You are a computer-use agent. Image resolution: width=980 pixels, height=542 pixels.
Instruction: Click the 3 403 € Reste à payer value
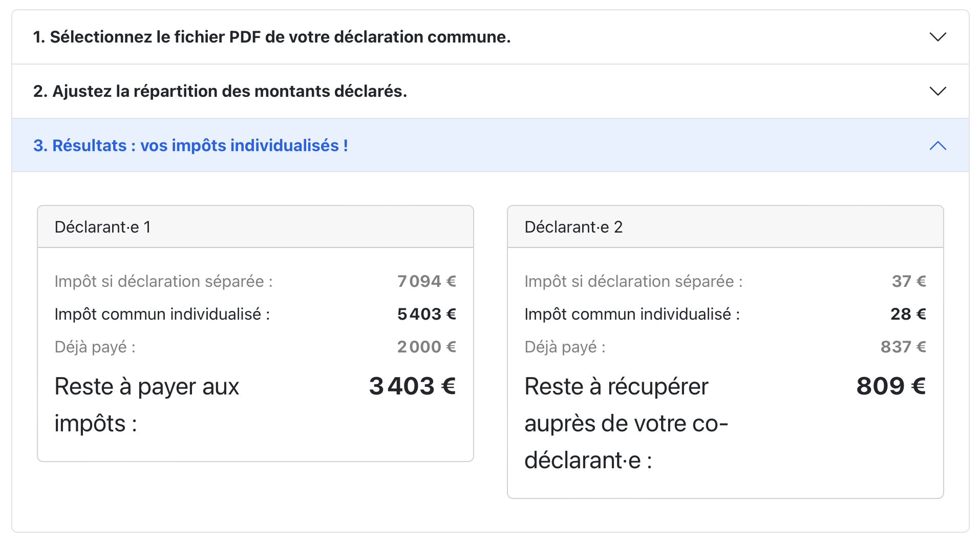tap(412, 386)
